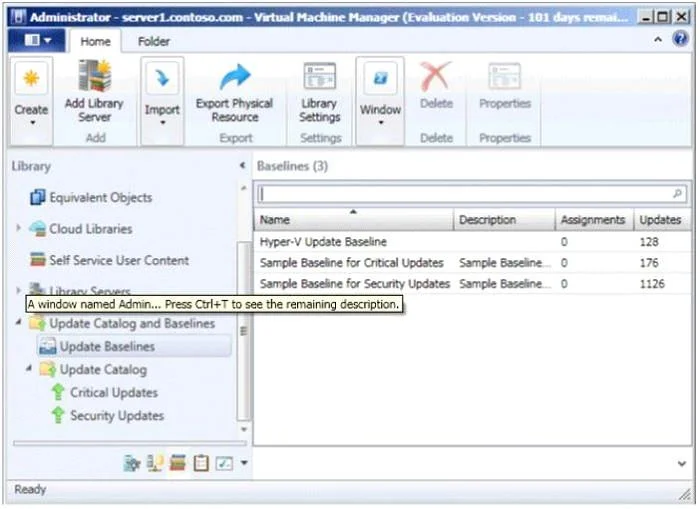Select the Hyper-V Update Baseline row
This screenshot has width=700, height=509.
pyautogui.click(x=473, y=242)
